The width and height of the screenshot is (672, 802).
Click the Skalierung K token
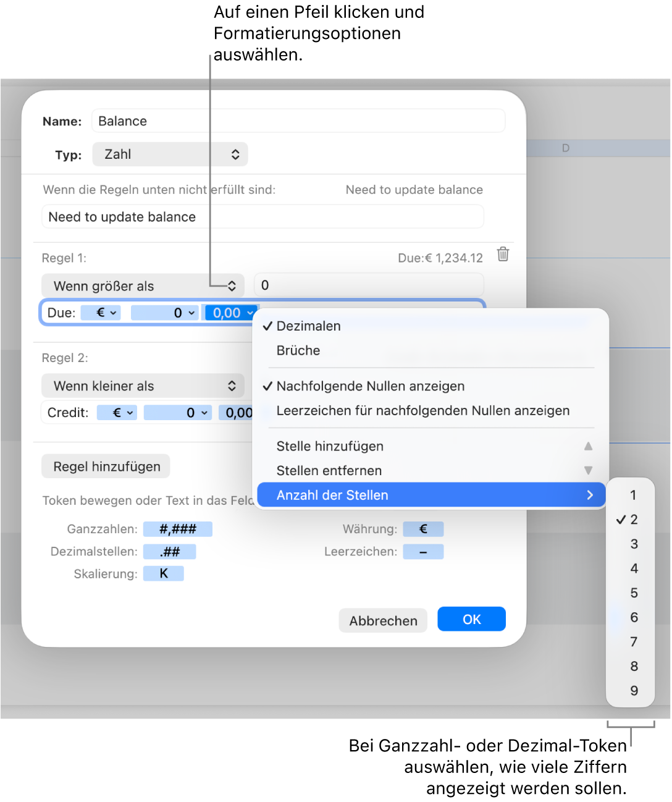(x=164, y=574)
